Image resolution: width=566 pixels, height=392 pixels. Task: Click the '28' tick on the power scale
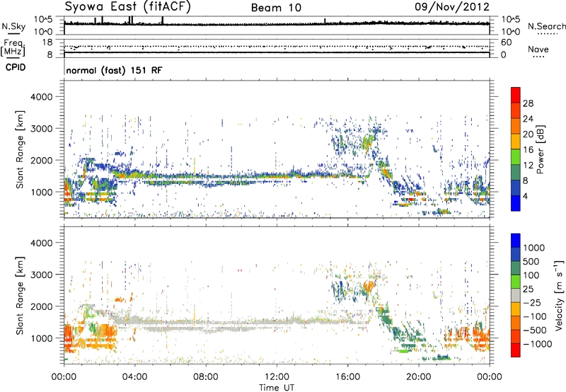tap(528, 103)
